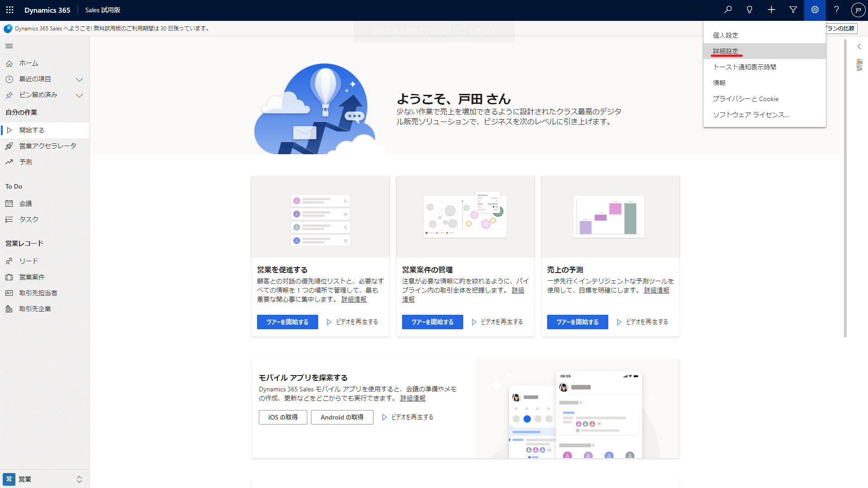Play video for 営業を促進する card

pos(352,322)
